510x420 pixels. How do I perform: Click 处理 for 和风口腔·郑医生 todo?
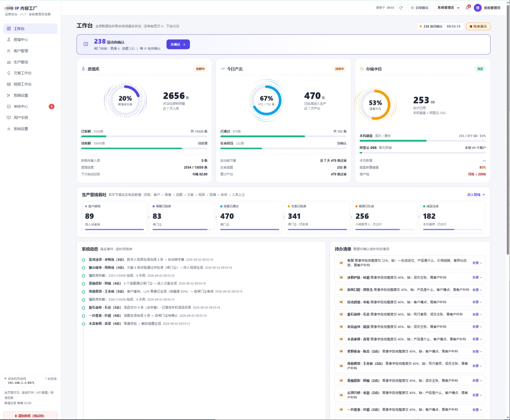click(477, 290)
